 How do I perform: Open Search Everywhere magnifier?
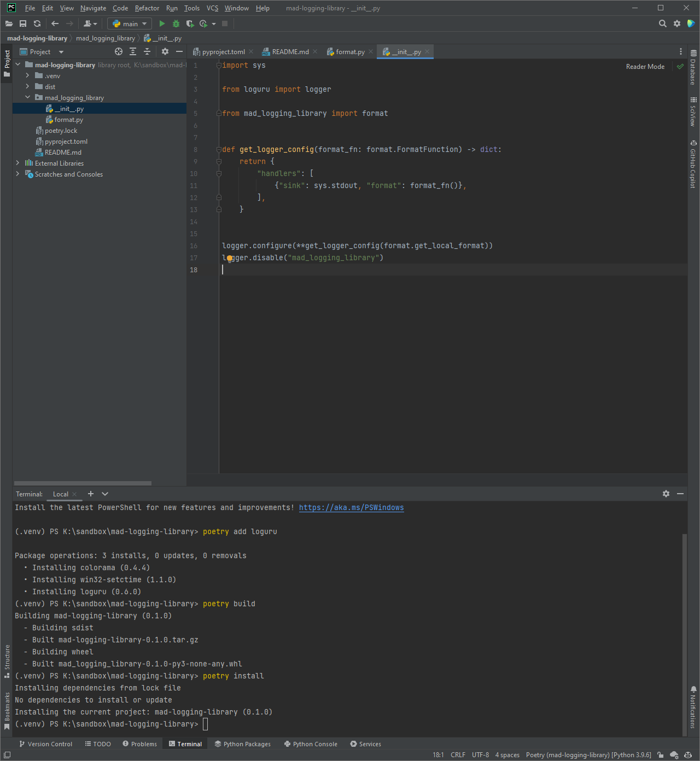click(662, 24)
